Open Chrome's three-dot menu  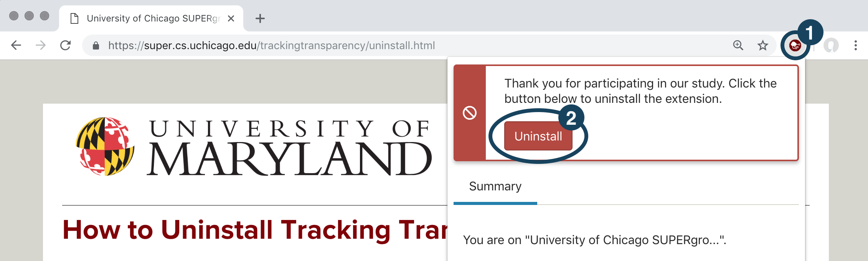[855, 45]
